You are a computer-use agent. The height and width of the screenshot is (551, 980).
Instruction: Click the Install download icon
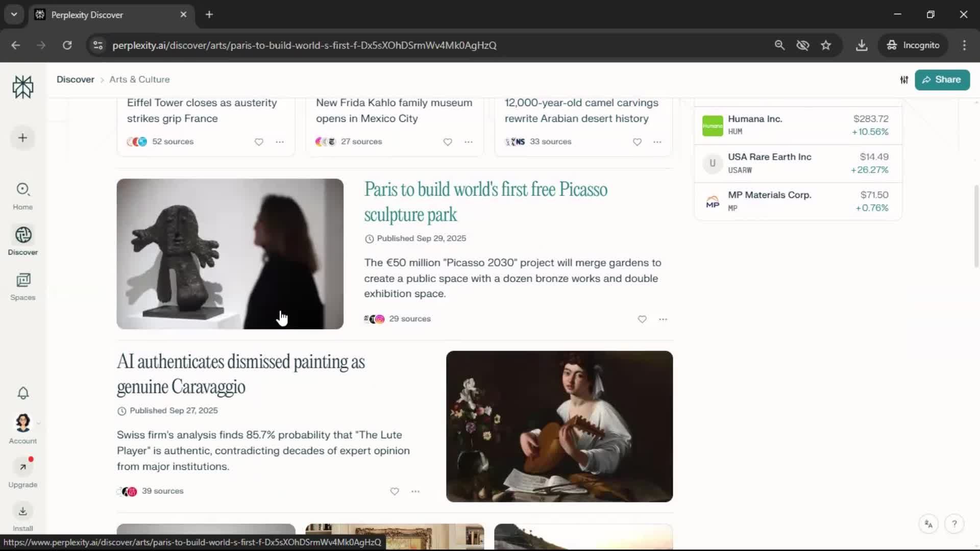point(23,511)
